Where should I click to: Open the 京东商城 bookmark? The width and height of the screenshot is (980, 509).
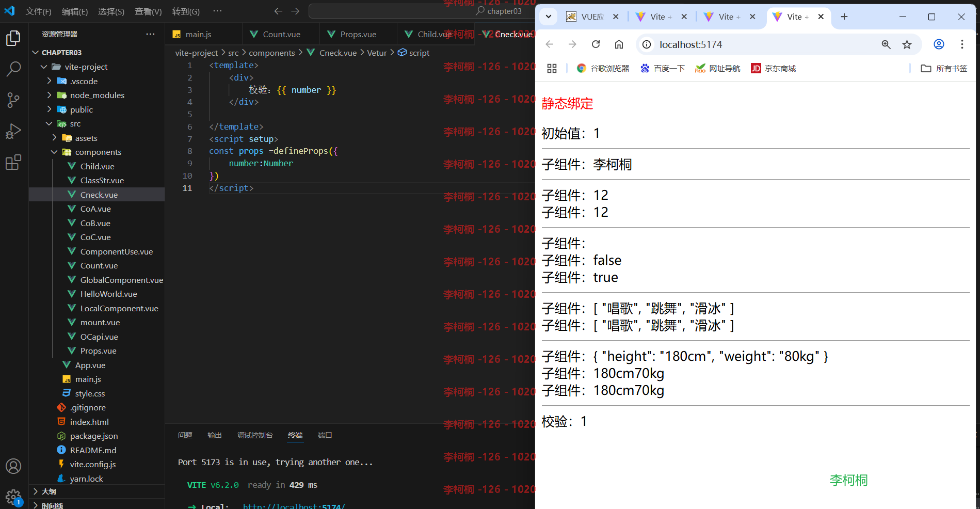coord(773,68)
